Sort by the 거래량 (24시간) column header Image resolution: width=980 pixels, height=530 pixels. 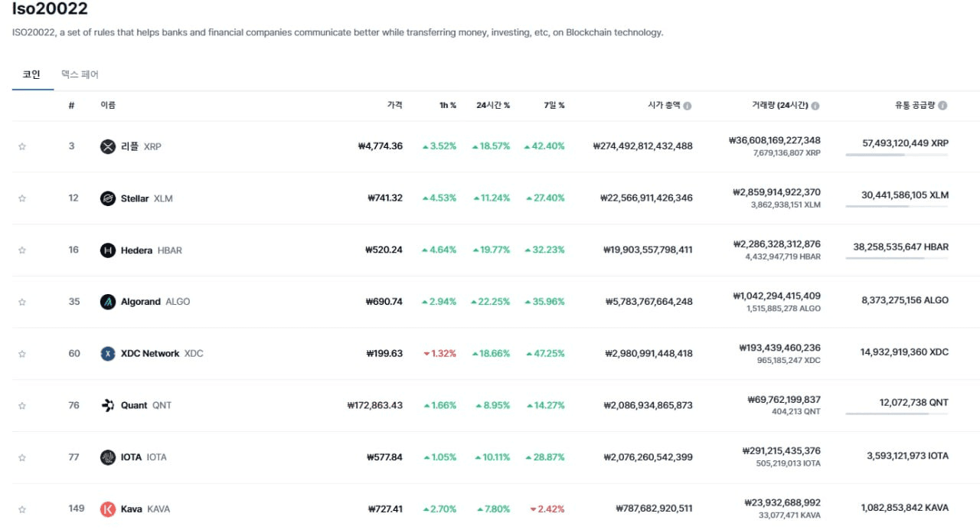tap(780, 106)
